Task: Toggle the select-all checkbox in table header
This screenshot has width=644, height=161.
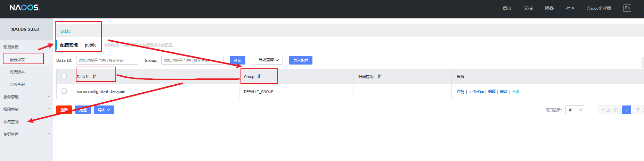Action: click(x=64, y=76)
